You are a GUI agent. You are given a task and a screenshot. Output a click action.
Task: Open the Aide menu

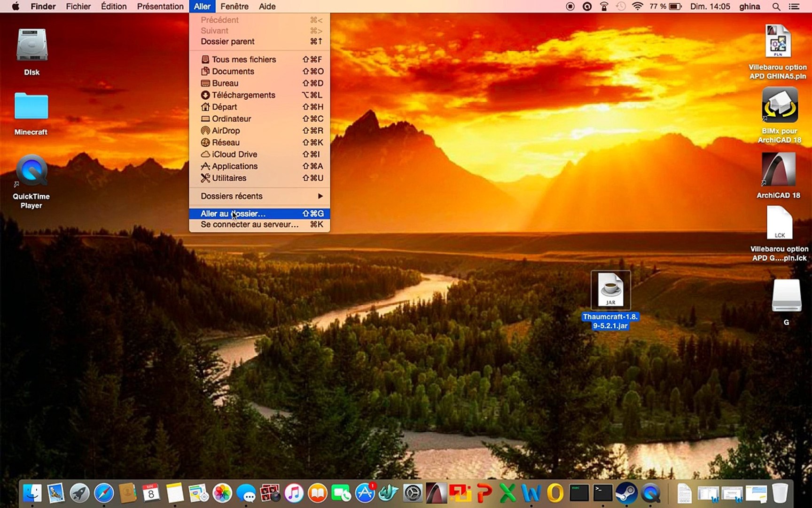(267, 7)
